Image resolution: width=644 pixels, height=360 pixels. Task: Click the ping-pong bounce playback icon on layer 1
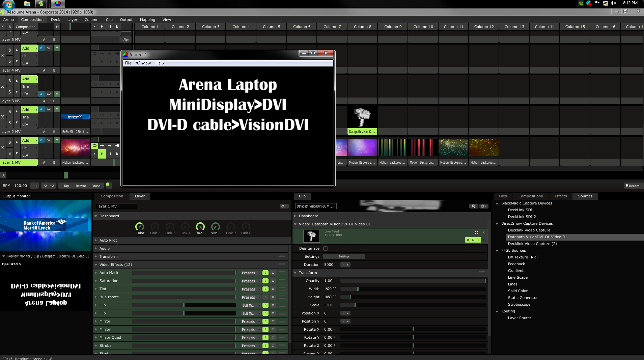[102, 146]
